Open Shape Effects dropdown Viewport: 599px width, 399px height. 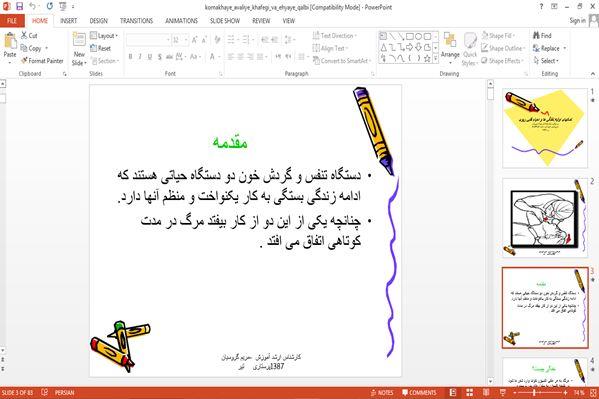(x=502, y=61)
